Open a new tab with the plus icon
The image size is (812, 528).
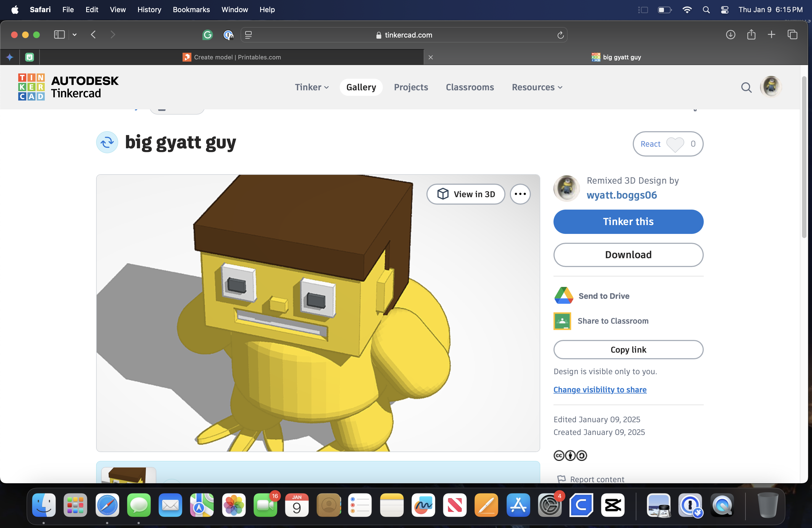click(771, 35)
